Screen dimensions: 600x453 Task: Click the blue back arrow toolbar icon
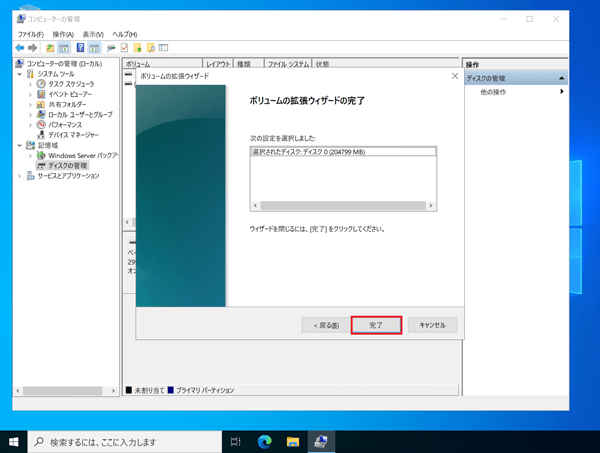(x=19, y=48)
